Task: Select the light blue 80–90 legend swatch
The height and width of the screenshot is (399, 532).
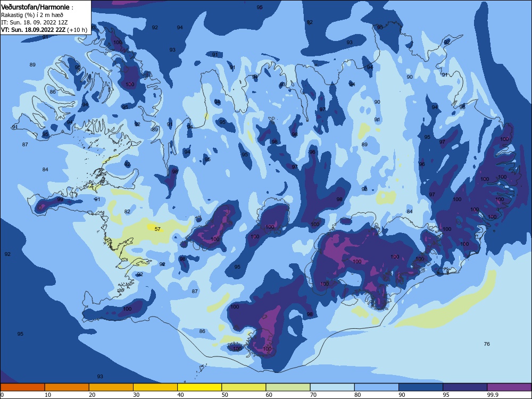Action: click(377, 387)
